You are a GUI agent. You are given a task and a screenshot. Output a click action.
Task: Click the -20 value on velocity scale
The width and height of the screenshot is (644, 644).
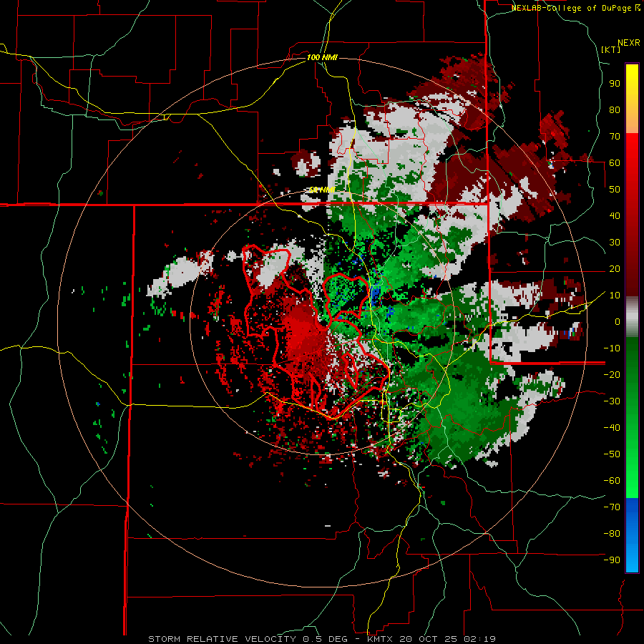coord(612,374)
